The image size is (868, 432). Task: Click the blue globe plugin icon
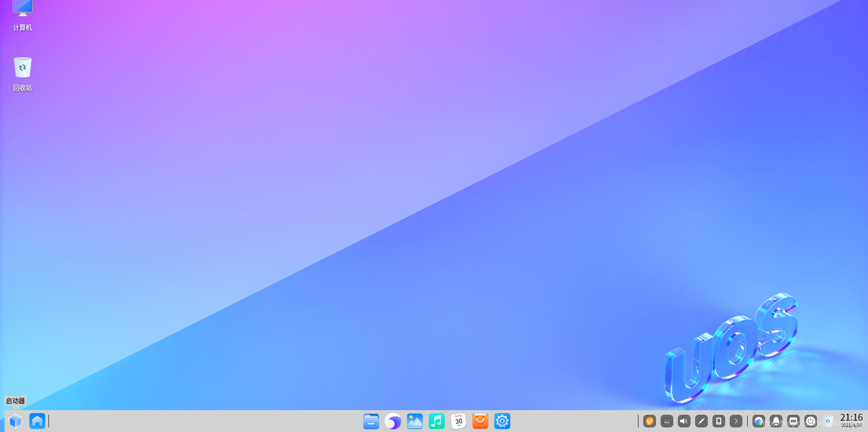759,421
